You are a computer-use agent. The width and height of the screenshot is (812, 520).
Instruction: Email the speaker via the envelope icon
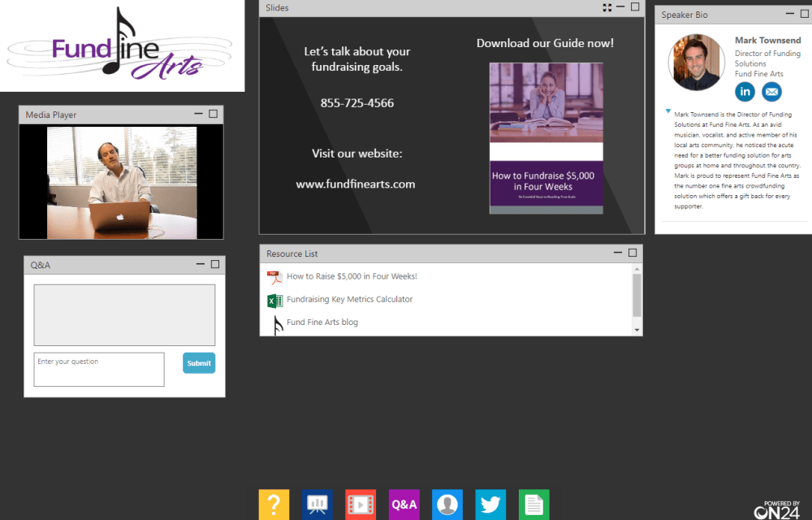coord(771,92)
